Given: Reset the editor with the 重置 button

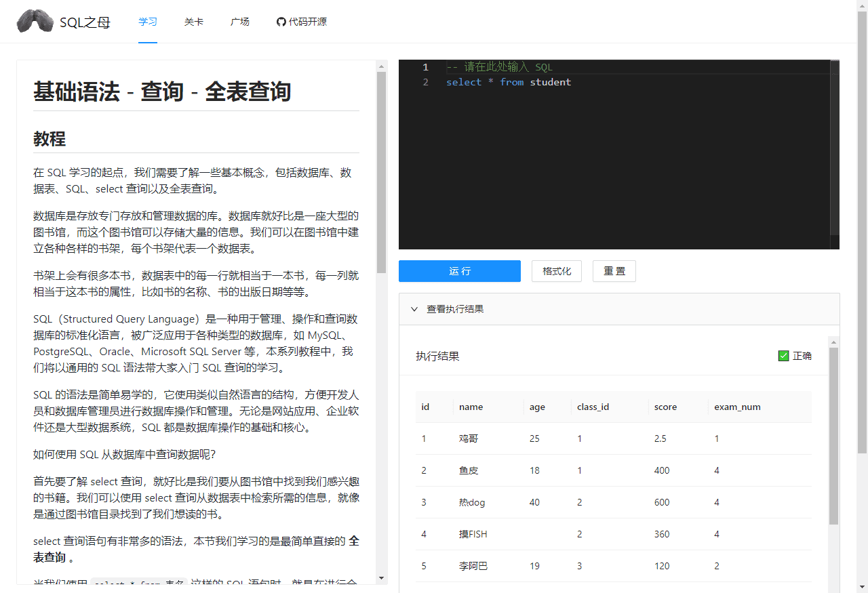Looking at the screenshot, I should (x=614, y=270).
